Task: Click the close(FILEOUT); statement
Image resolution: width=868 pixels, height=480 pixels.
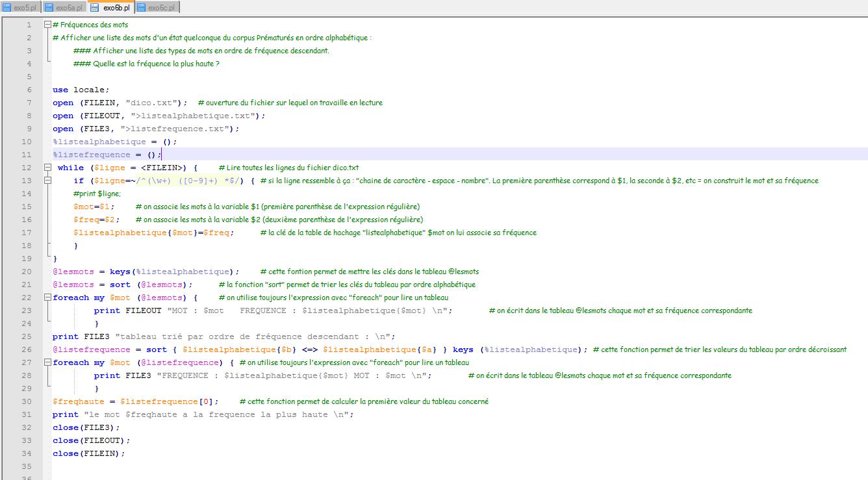Action: (x=88, y=440)
